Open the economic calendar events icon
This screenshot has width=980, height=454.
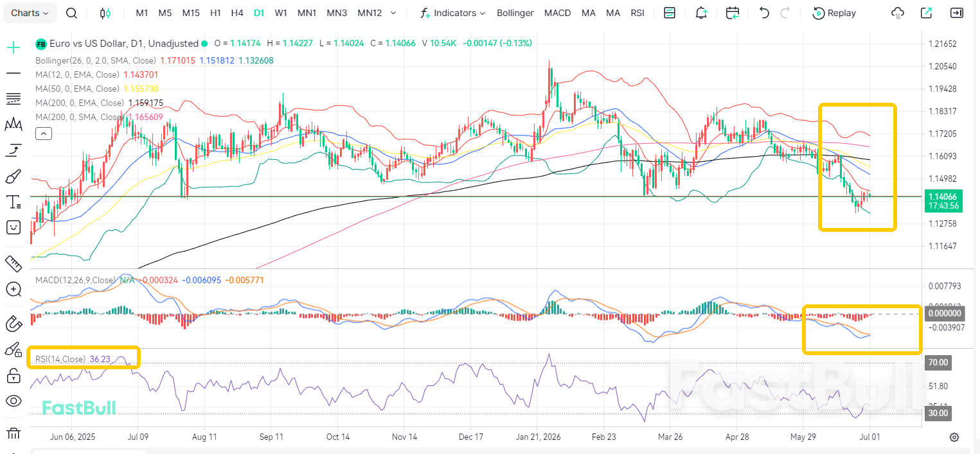(732, 13)
